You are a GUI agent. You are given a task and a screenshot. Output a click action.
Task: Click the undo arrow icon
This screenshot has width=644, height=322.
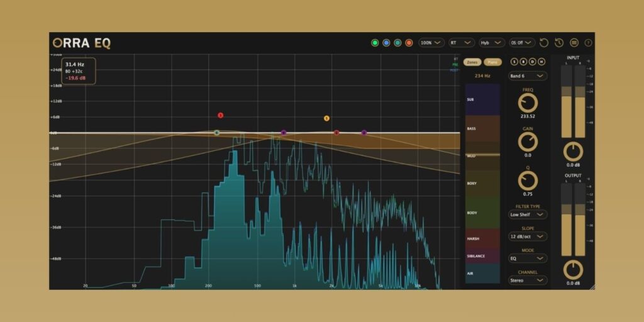pyautogui.click(x=544, y=43)
